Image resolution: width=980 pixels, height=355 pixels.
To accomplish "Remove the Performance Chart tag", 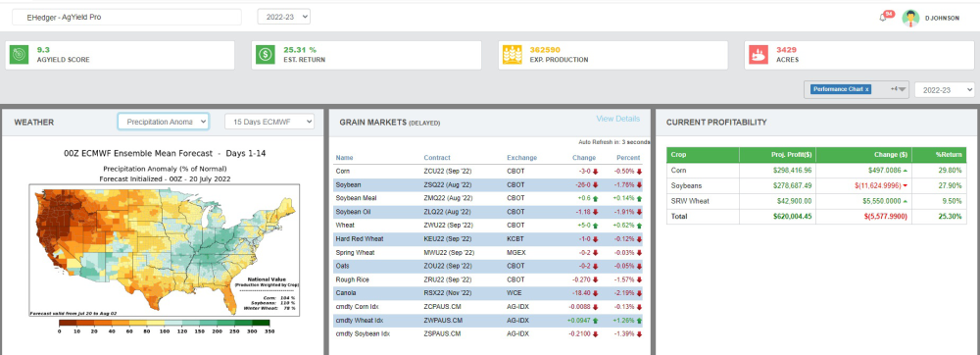I will tap(867, 89).
